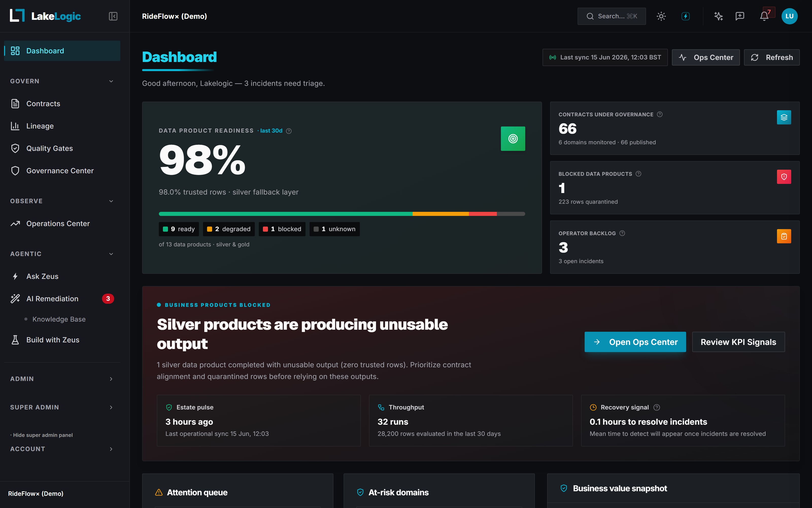Expand the ACCOUNT section

click(62, 449)
